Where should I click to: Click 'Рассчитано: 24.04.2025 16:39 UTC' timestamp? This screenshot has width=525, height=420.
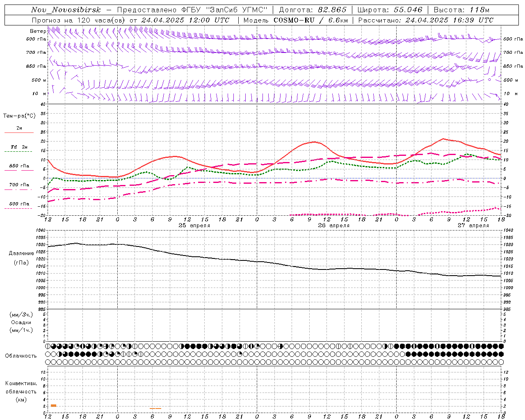pos(426,20)
